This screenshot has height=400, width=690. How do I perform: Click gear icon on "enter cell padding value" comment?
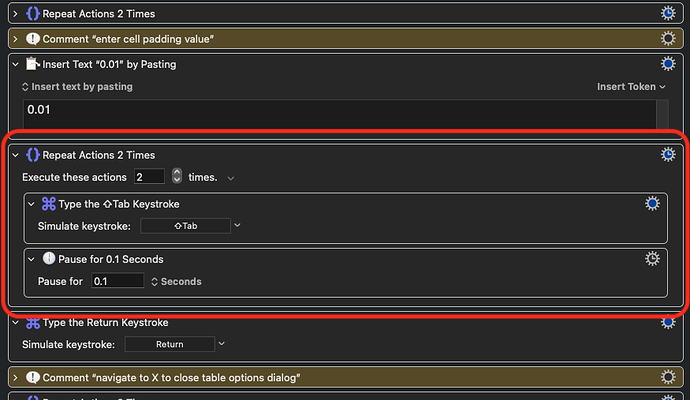pos(668,38)
